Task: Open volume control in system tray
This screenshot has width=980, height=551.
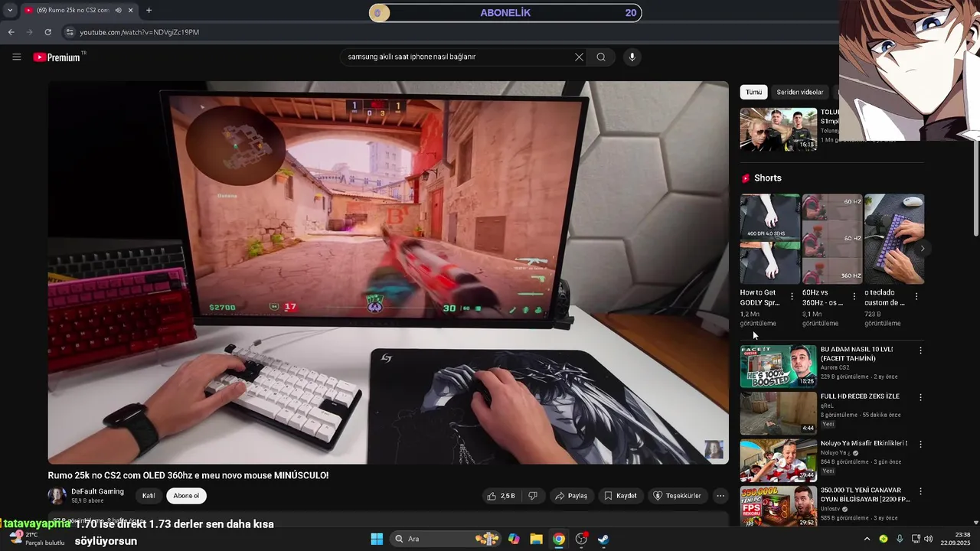Action: pos(929,539)
